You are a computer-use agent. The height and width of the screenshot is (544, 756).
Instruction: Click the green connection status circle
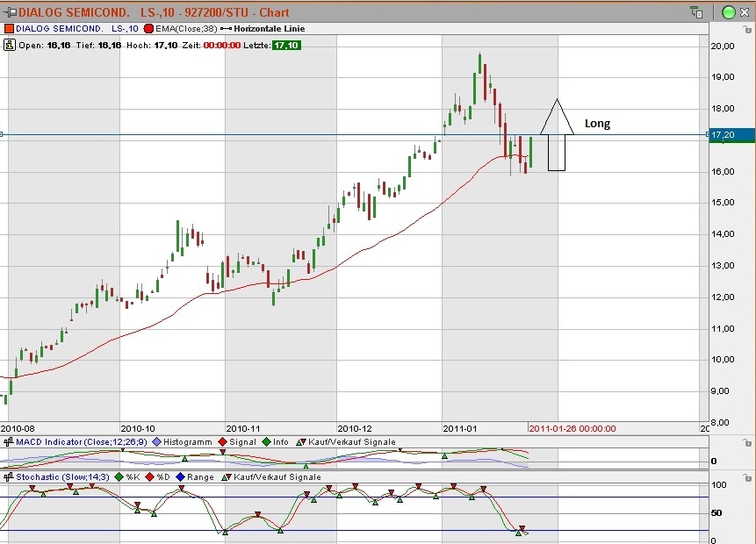[728, 12]
